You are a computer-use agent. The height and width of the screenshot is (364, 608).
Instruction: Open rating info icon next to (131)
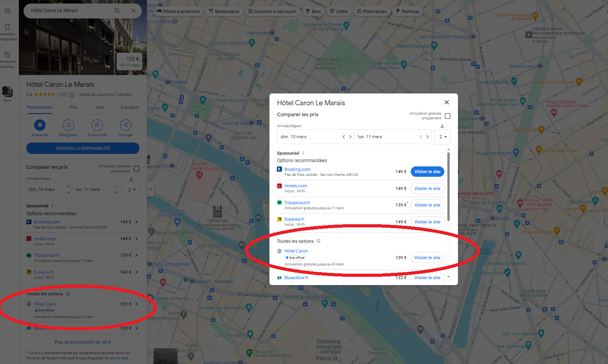click(x=72, y=95)
